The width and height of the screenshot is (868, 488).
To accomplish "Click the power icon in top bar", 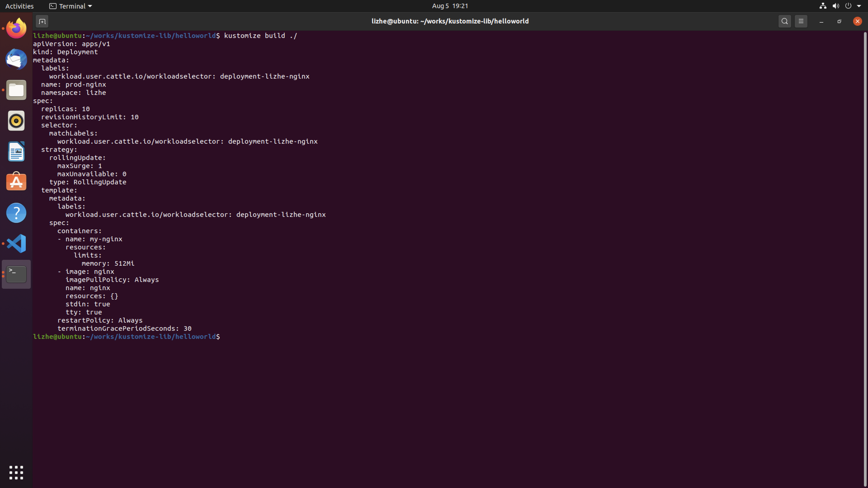I will [x=848, y=6].
